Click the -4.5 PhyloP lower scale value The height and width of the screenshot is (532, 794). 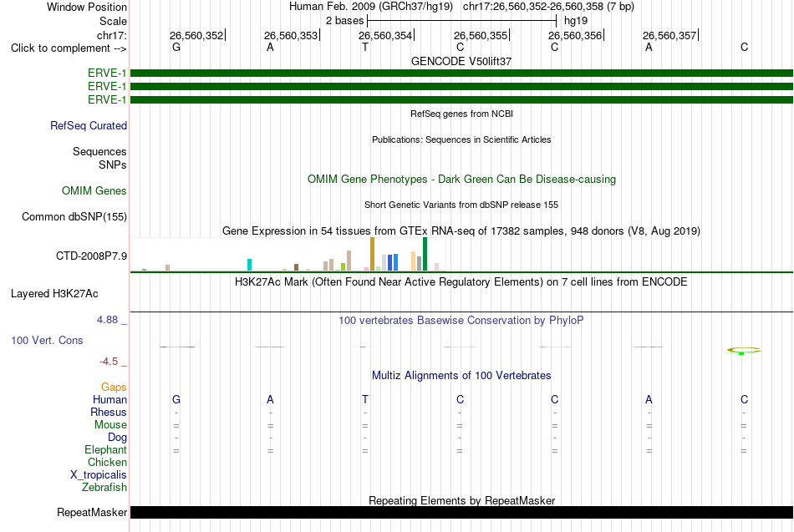click(109, 362)
